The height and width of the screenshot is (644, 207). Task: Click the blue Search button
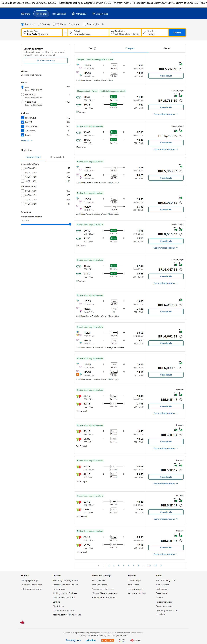[x=177, y=33]
